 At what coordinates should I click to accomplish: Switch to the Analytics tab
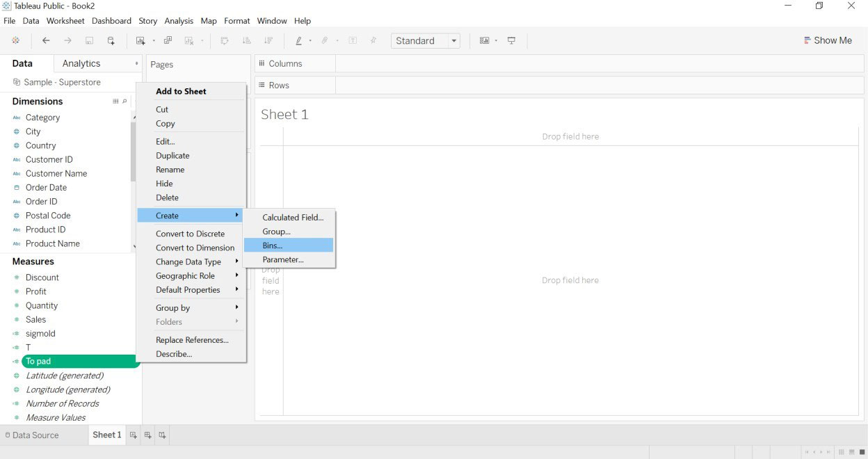pos(81,63)
